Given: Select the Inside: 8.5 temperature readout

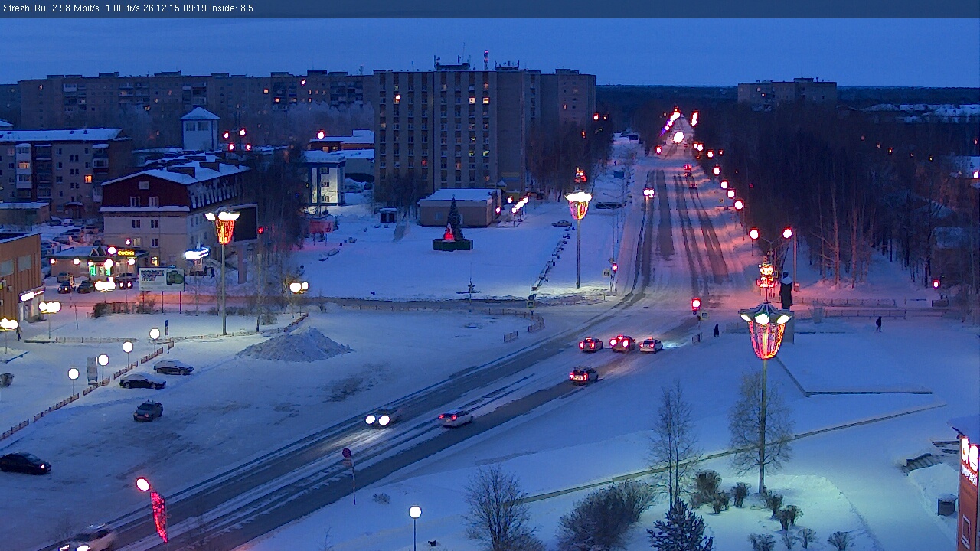Looking at the screenshot, I should 232,8.
